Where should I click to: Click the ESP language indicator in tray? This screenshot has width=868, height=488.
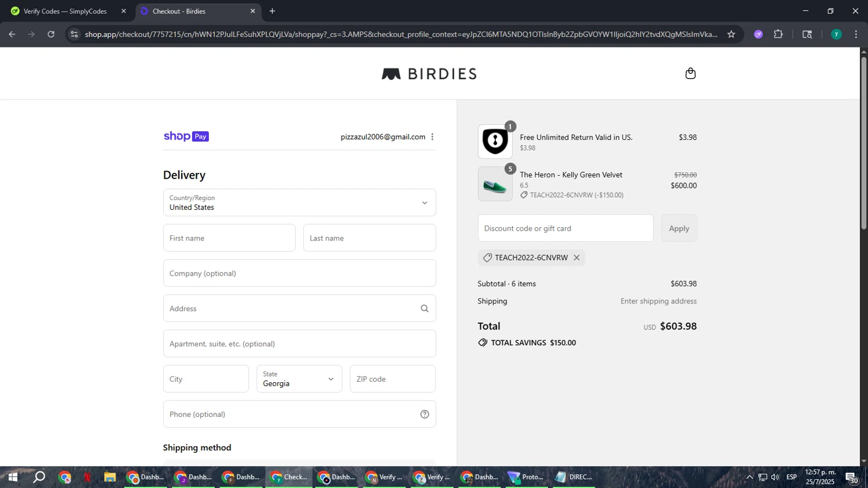[792, 477]
